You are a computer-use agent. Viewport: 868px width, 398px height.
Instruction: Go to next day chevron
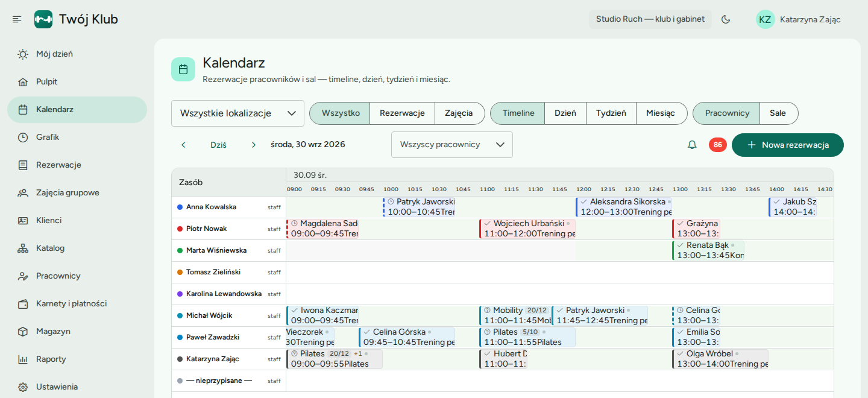[x=254, y=145]
